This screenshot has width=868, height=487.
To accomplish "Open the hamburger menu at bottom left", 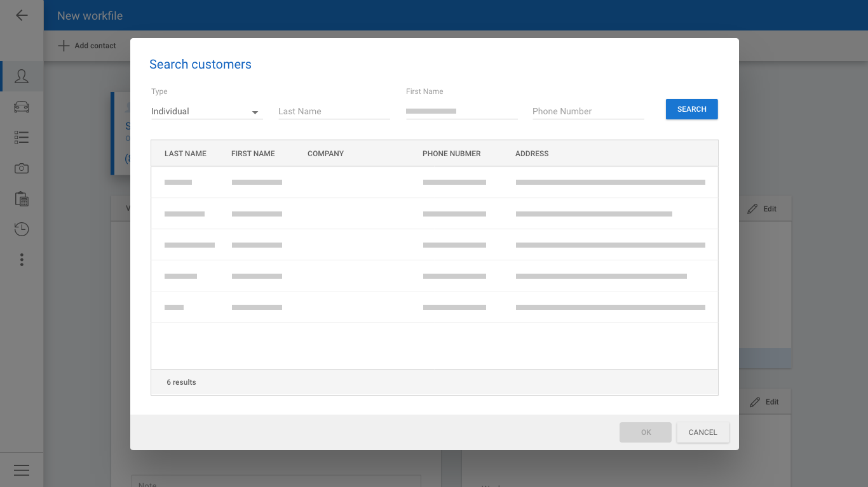I will point(22,470).
